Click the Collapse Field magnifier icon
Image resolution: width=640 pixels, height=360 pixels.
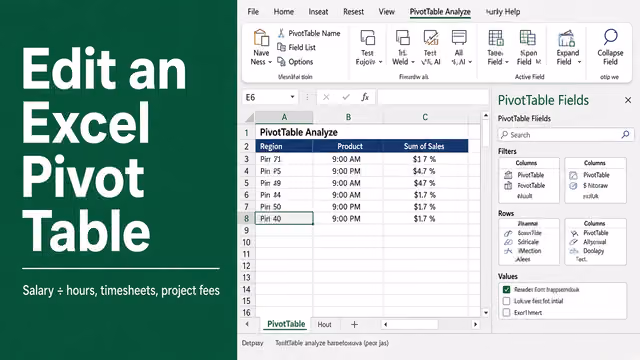click(610, 37)
